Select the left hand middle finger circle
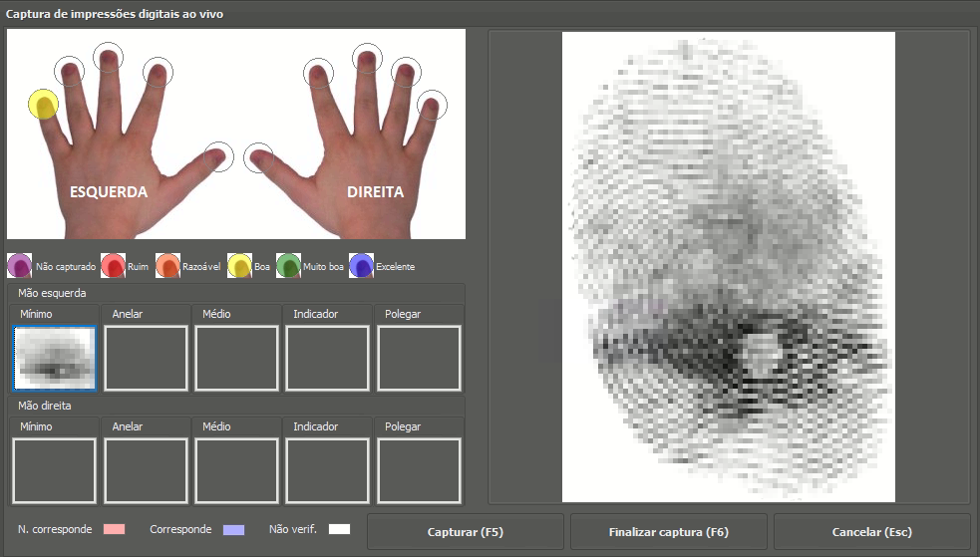 [109, 58]
